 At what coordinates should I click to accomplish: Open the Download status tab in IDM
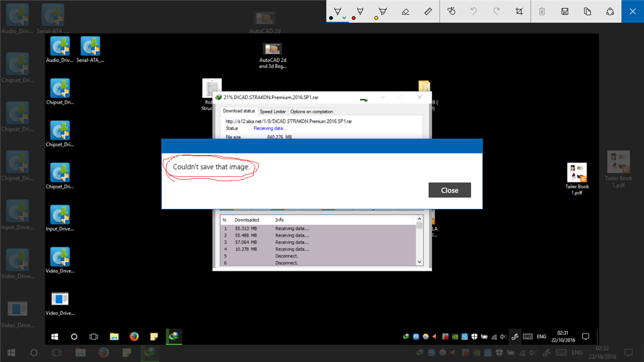tap(238, 111)
